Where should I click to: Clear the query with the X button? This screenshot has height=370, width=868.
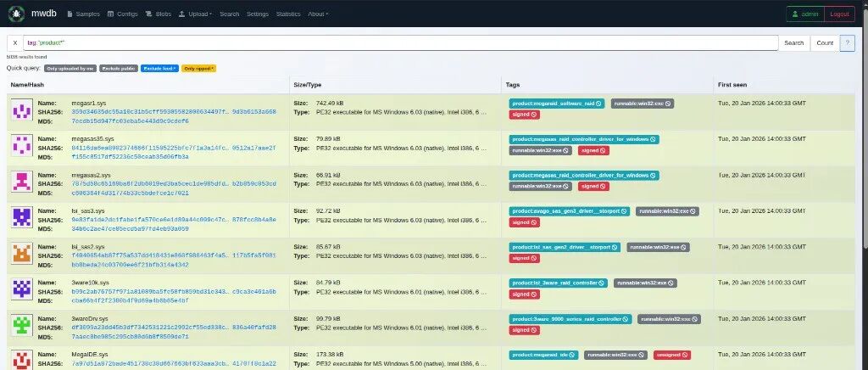[15, 42]
